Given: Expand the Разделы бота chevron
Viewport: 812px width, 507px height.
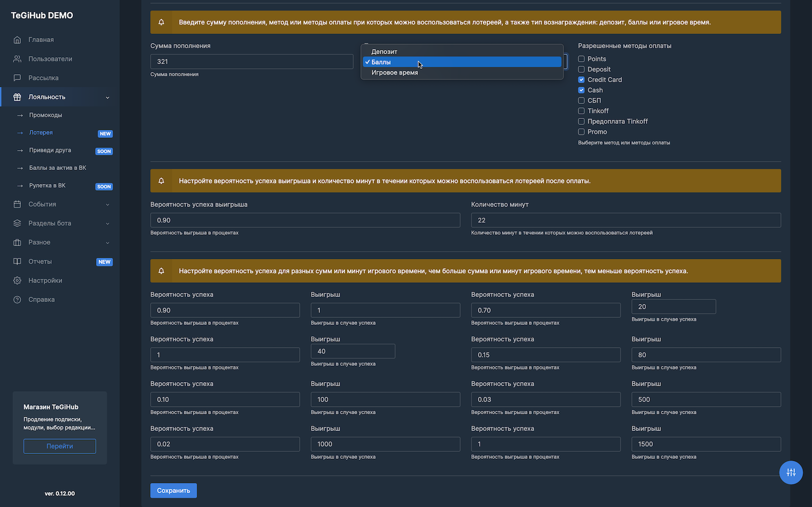Looking at the screenshot, I should pyautogui.click(x=107, y=224).
